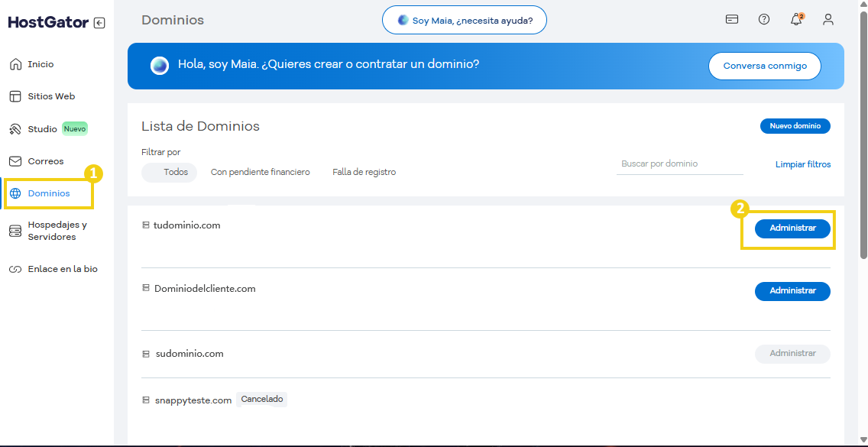
Task: Click disabled Administrar for sudominio.com
Action: coord(792,353)
